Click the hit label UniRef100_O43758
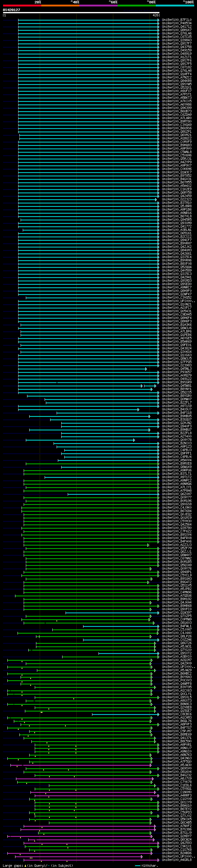Image resolution: width=197 pixels, height=868 pixels. [177, 47]
